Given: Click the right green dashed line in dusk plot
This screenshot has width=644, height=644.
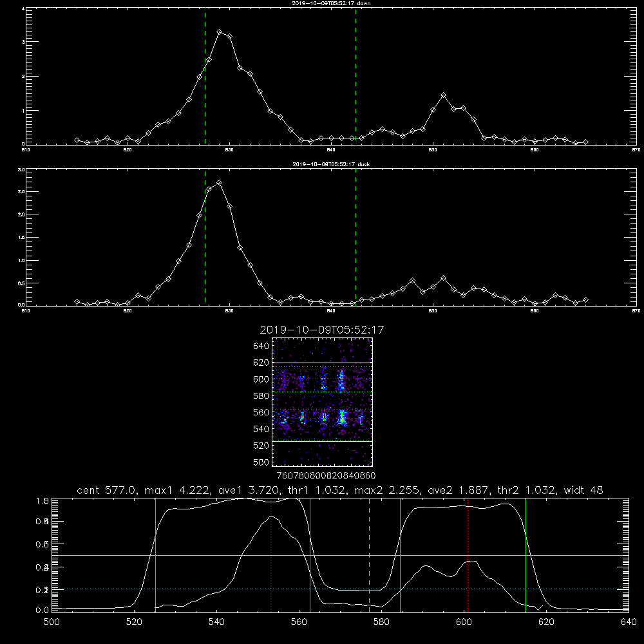Looking at the screenshot, I should (x=355, y=237).
